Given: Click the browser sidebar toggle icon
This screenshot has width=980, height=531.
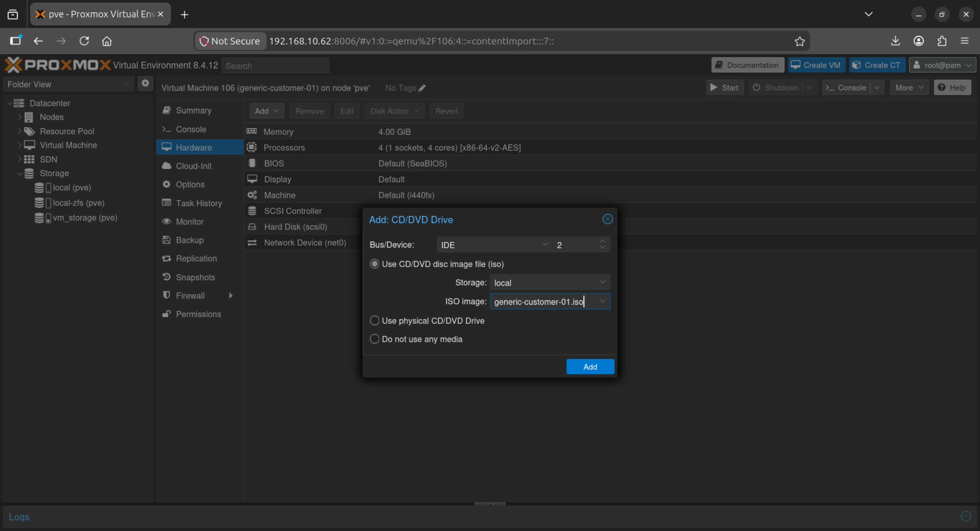Looking at the screenshot, I should pyautogui.click(x=16, y=40).
